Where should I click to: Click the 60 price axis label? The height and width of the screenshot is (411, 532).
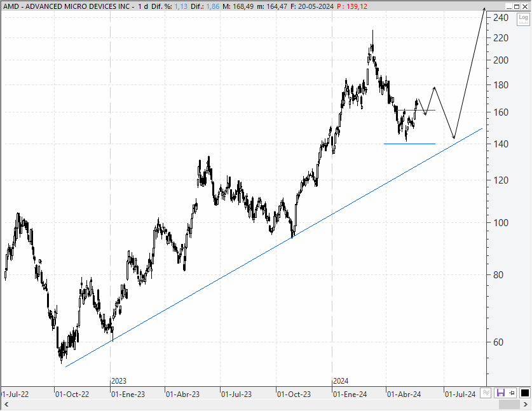[498, 342]
